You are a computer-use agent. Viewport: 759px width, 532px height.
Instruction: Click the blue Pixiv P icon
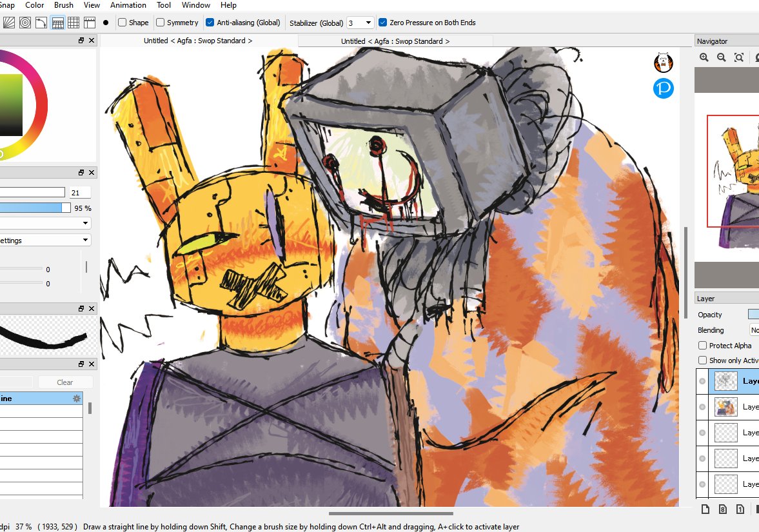663,88
